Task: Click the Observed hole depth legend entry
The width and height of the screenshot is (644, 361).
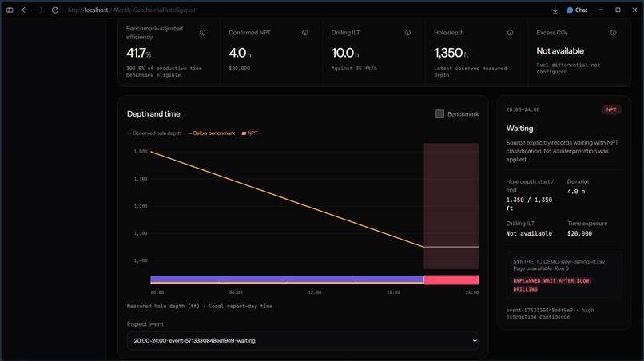Action: (x=154, y=133)
